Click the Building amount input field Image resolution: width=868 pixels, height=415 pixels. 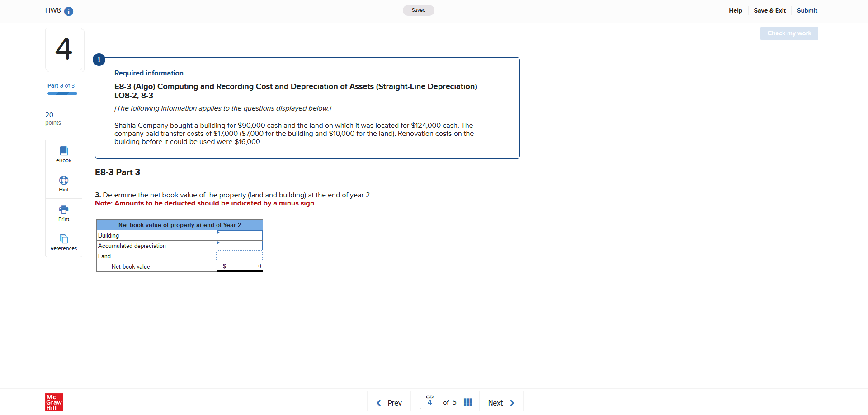pos(240,235)
